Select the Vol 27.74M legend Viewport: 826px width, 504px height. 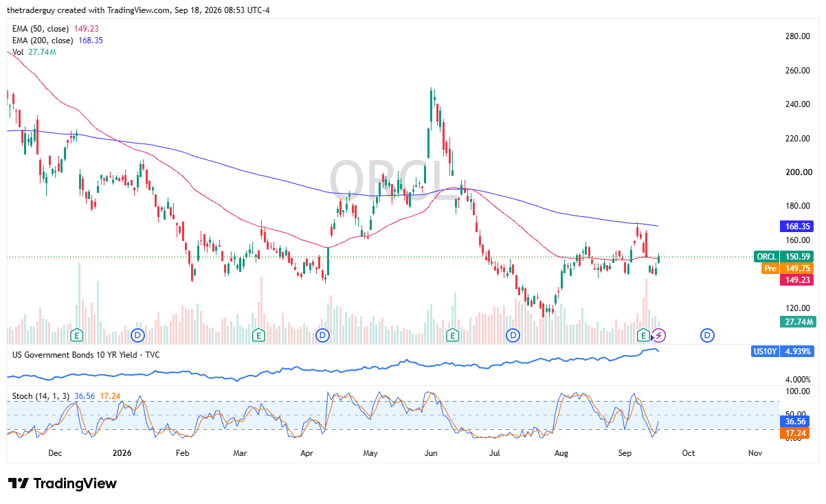click(x=35, y=52)
